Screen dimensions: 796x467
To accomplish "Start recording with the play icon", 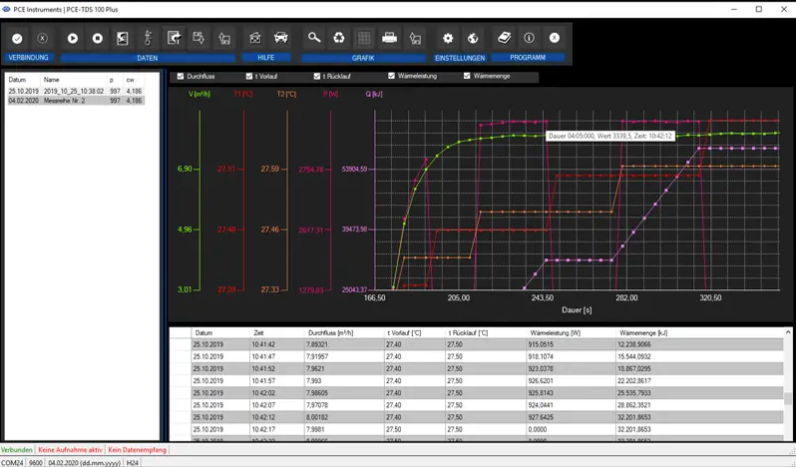I will [73, 38].
